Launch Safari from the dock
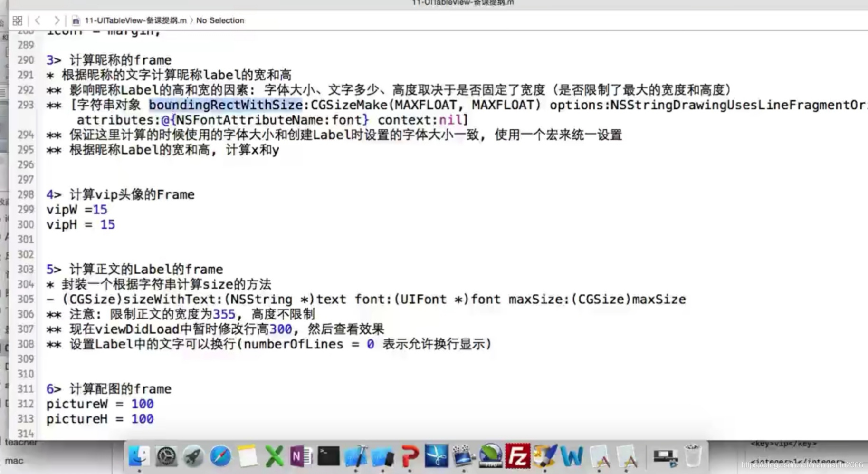The height and width of the screenshot is (474, 868). click(x=220, y=456)
